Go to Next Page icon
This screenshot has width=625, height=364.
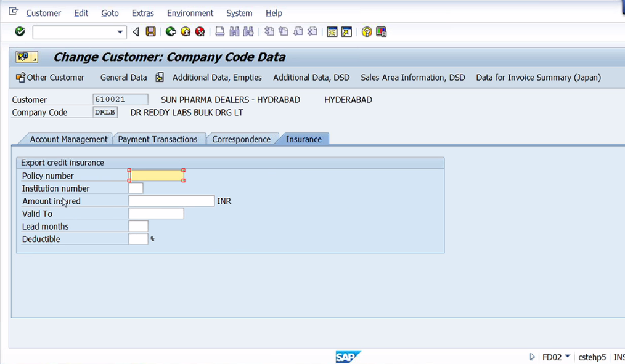coord(298,32)
